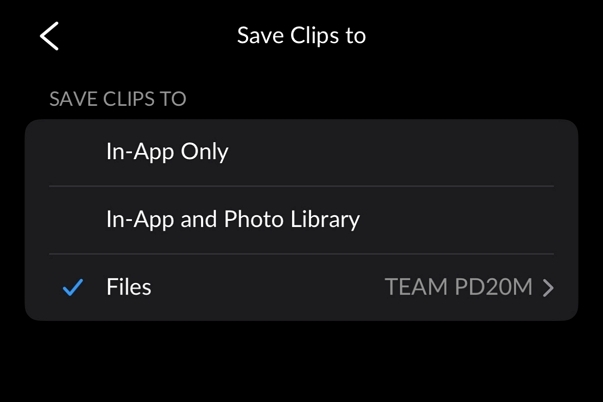This screenshot has height=402, width=603.
Task: Select the In-App Only option
Action: tap(300, 152)
